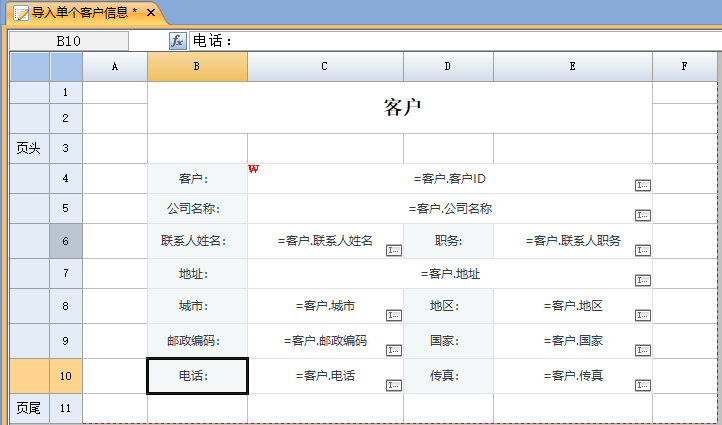Image resolution: width=722 pixels, height=425 pixels.
Task: Click the fx formula function icon
Action: click(x=177, y=41)
